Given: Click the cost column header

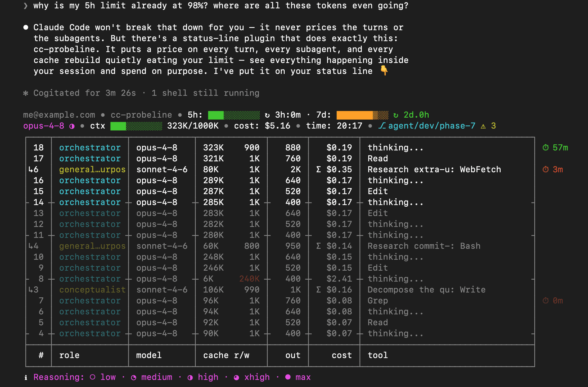Looking at the screenshot, I should pos(342,355).
